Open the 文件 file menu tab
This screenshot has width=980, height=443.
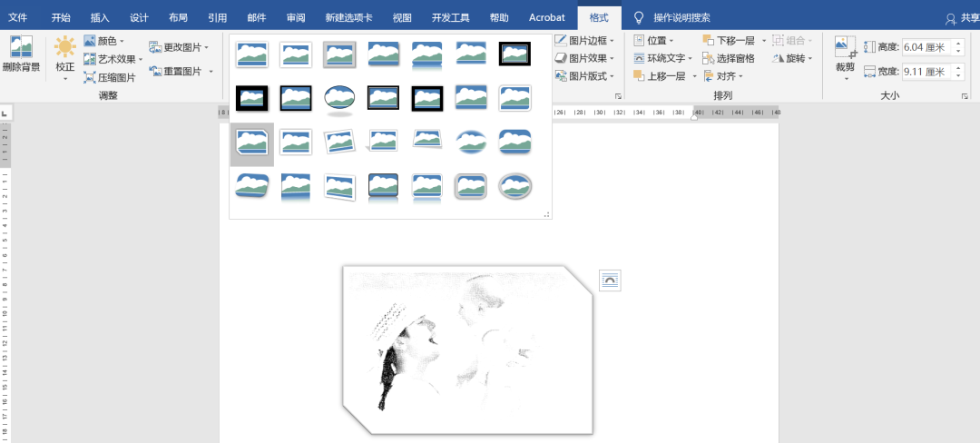pyautogui.click(x=18, y=17)
